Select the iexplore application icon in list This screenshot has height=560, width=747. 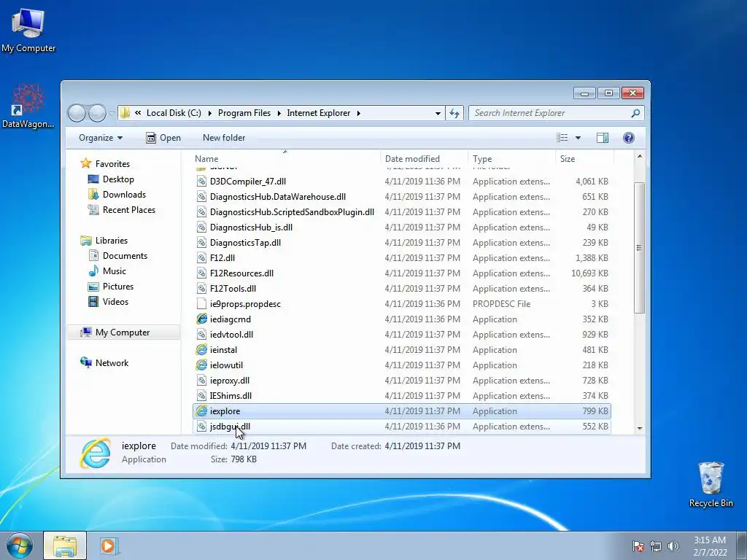tap(202, 411)
